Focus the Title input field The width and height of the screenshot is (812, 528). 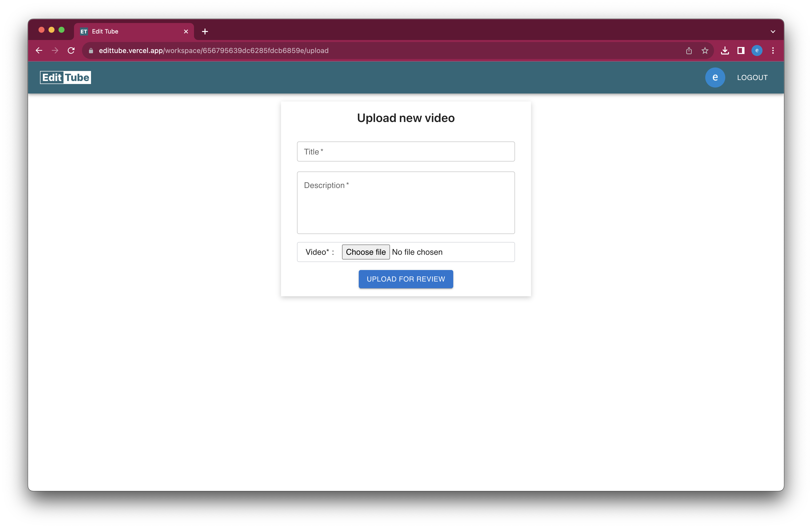tap(406, 151)
